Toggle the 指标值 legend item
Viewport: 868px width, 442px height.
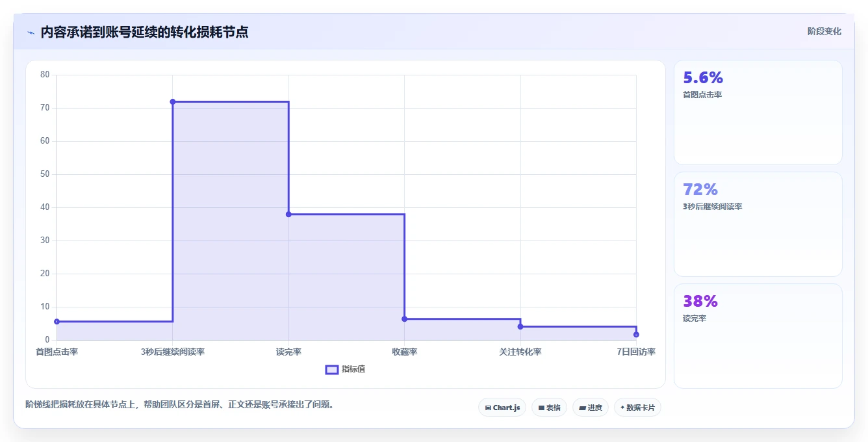click(345, 369)
